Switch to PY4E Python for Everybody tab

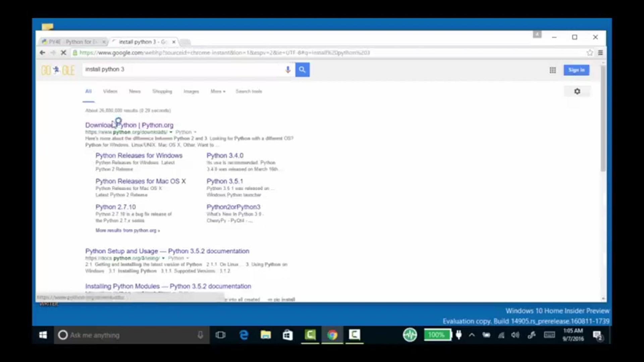[72, 42]
